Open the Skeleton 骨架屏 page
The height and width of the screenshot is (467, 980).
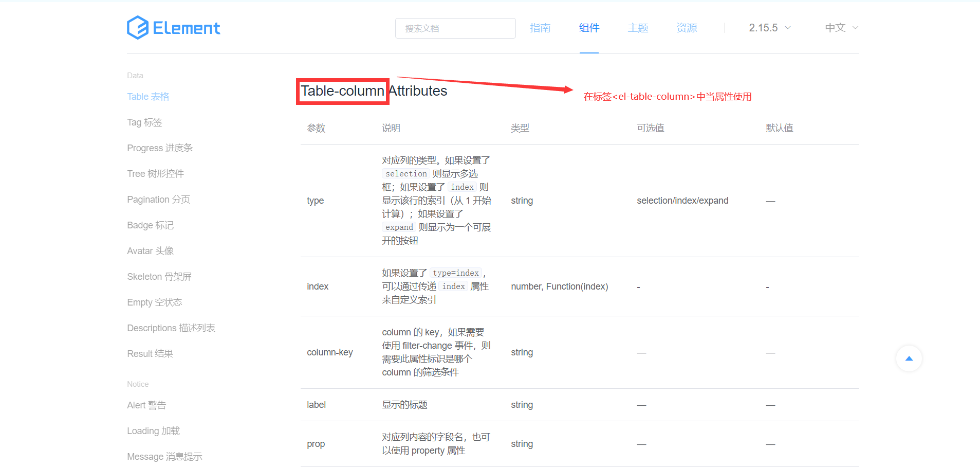click(159, 276)
